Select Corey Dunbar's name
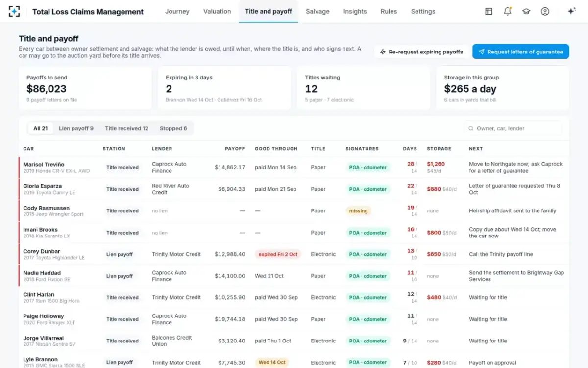Image resolution: width=588 pixels, height=368 pixels. point(42,251)
